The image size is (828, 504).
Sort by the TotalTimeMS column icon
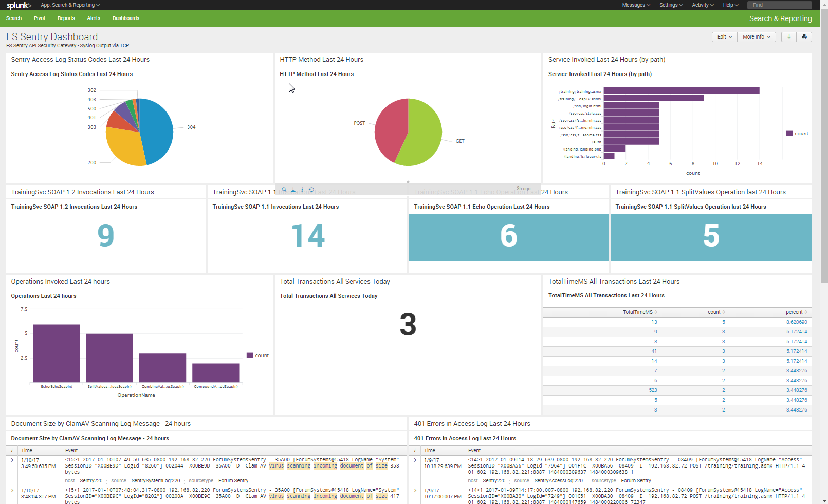656,312
